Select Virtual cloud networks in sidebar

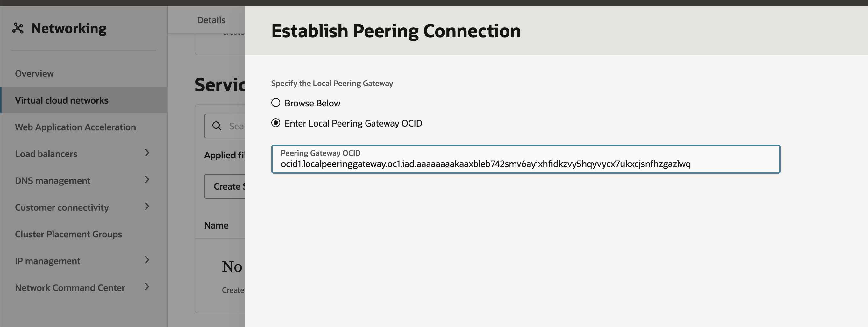coord(61,100)
